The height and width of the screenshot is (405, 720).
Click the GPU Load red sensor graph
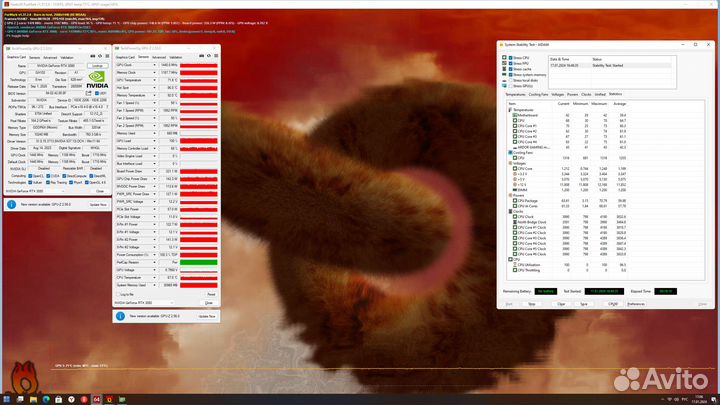coord(198,141)
